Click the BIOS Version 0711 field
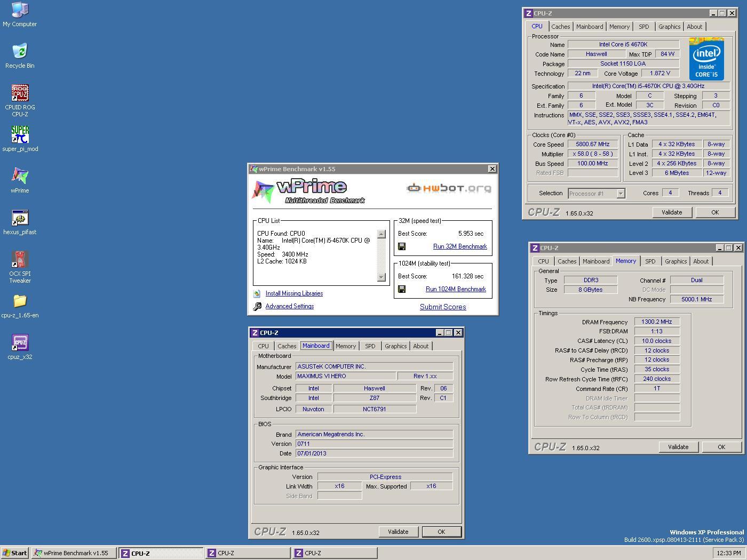 coord(374,444)
